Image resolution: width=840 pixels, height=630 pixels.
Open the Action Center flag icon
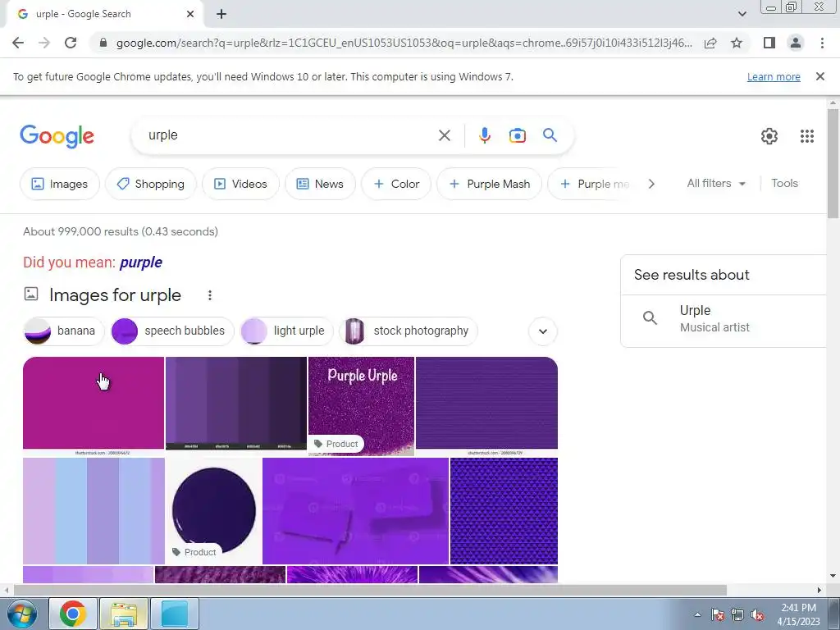[717, 614]
